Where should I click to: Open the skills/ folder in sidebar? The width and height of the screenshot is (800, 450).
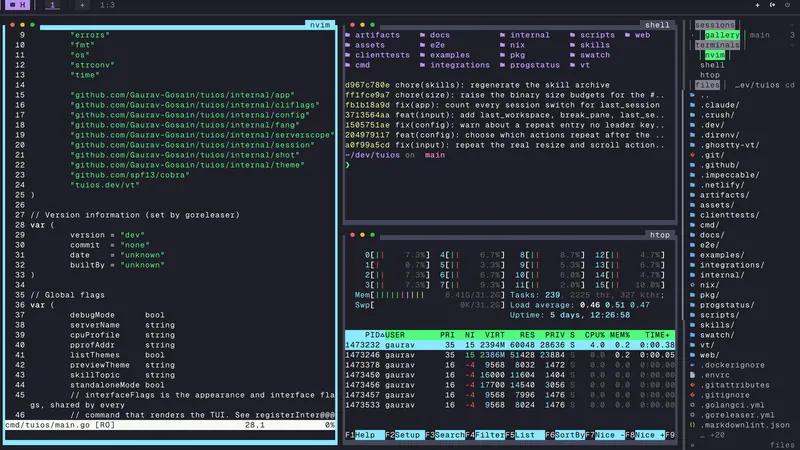coord(717,325)
